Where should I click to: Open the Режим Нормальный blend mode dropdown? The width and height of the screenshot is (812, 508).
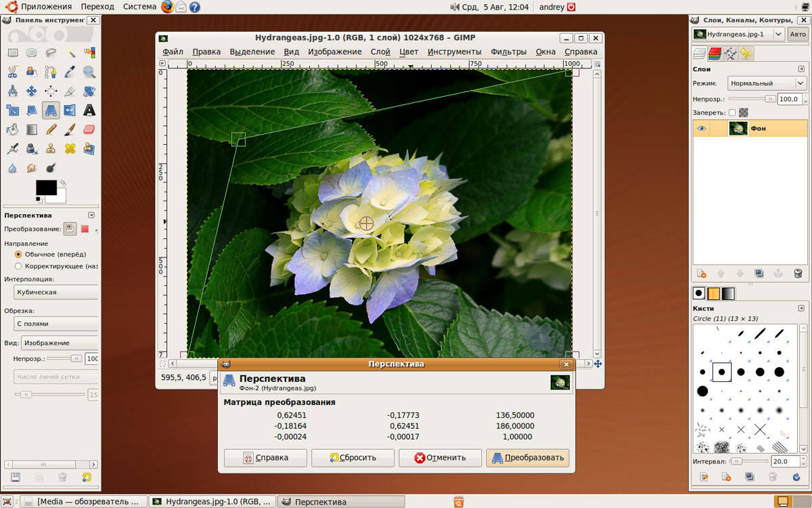click(x=767, y=83)
